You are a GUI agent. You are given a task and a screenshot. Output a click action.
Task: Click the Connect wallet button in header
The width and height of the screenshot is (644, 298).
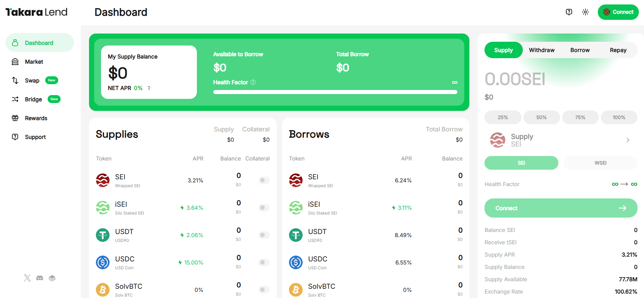618,12
